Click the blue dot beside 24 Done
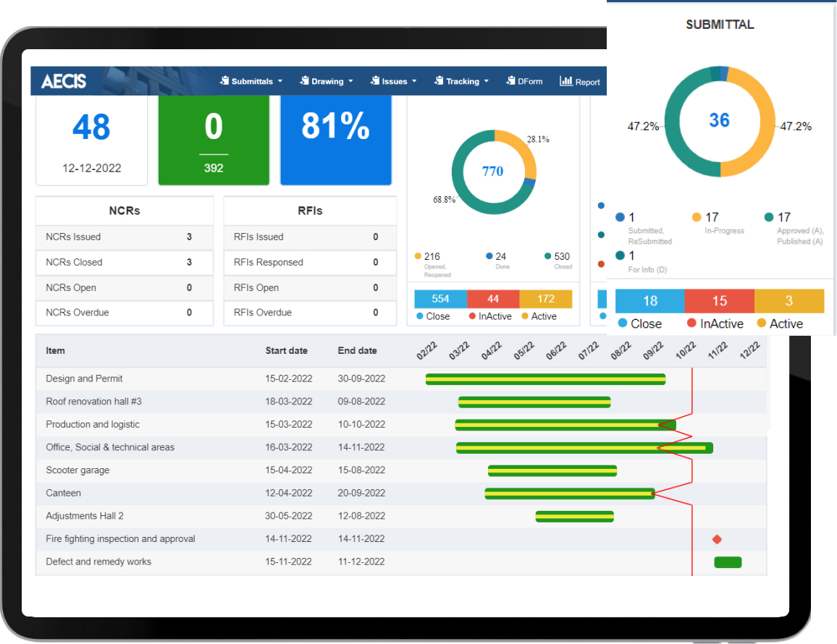 [x=489, y=256]
